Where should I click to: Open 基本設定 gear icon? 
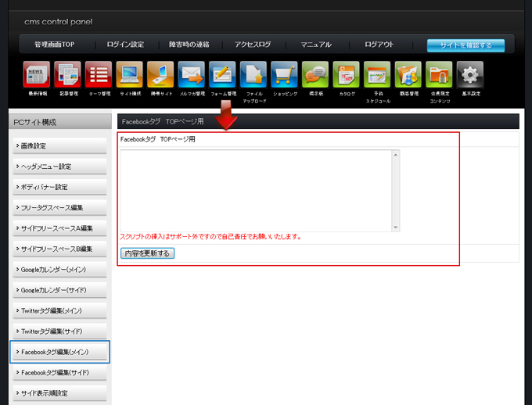[470, 75]
